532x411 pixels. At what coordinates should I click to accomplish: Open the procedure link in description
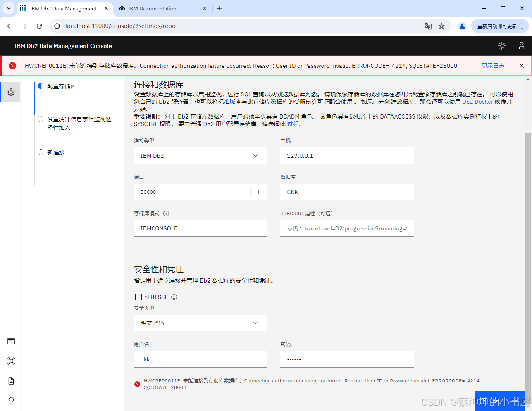click(x=293, y=124)
